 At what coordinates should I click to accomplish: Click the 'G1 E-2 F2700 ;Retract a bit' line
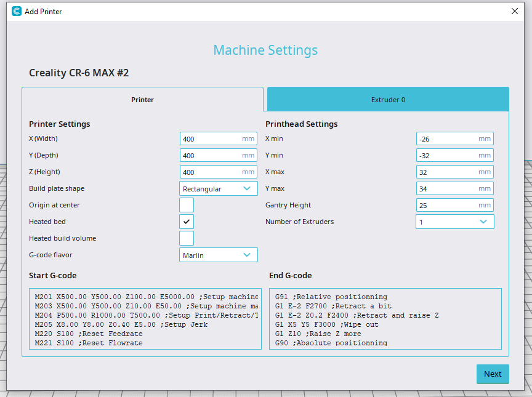click(333, 306)
